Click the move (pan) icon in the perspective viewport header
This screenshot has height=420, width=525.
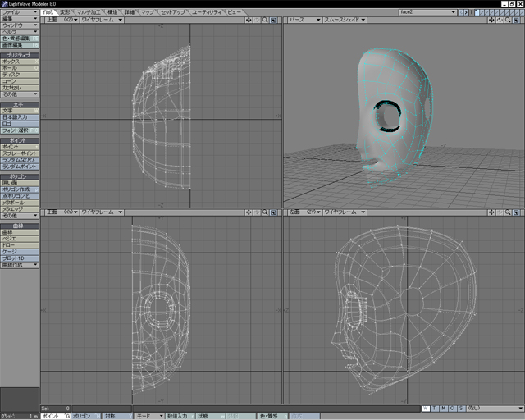tap(492, 20)
